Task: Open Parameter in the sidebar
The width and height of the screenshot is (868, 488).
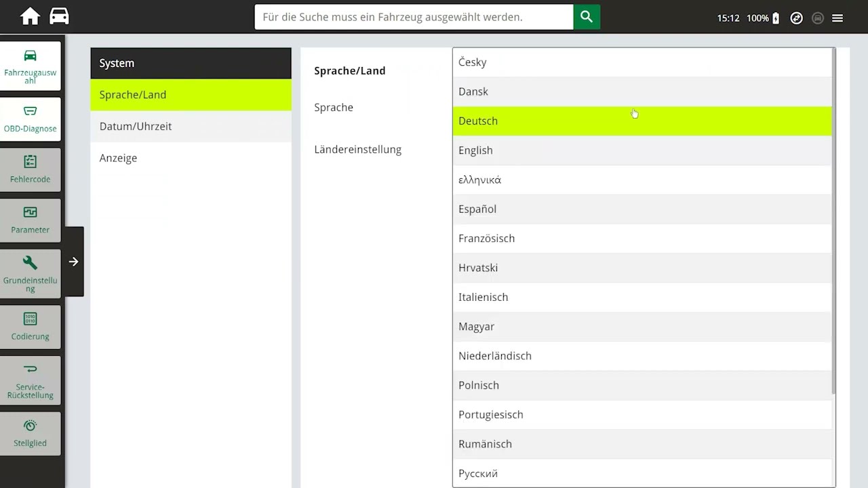Action: click(x=31, y=220)
